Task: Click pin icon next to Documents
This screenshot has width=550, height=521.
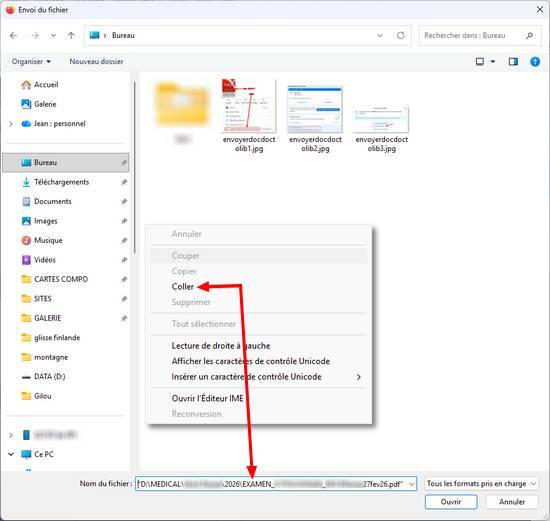Action: coord(124,201)
